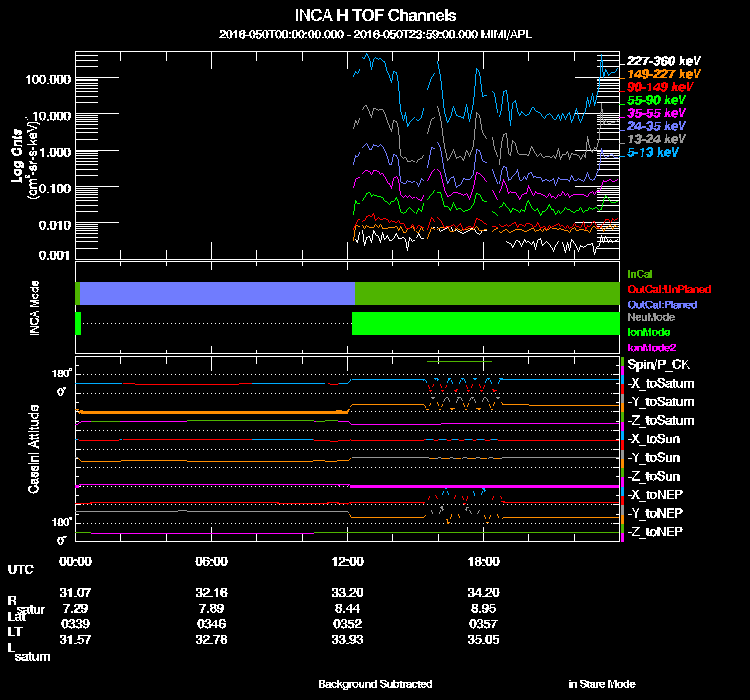Choose the 35-55 keV legend entry

coord(656,114)
